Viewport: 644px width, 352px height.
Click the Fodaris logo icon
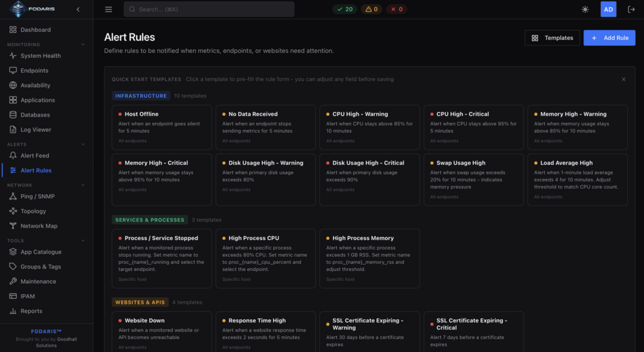(x=17, y=9)
